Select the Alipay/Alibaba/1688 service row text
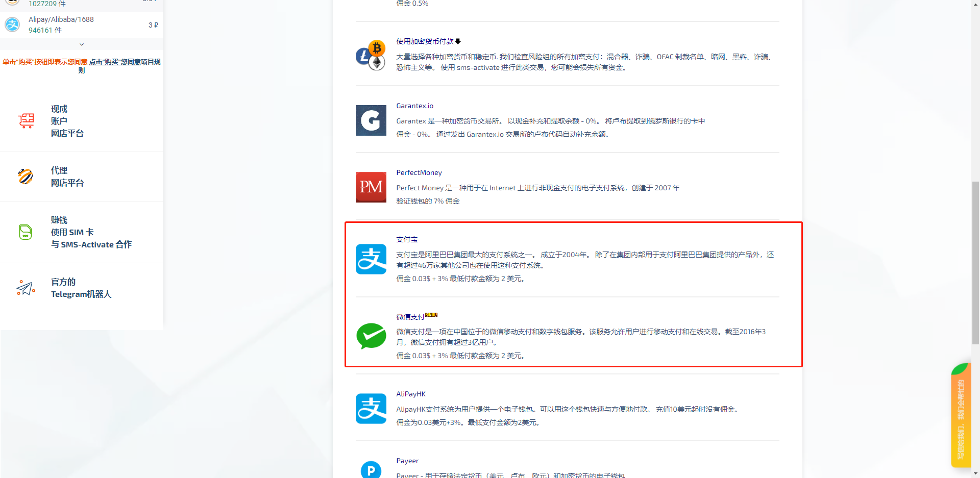Image resolution: width=980 pixels, height=478 pixels. [61, 19]
